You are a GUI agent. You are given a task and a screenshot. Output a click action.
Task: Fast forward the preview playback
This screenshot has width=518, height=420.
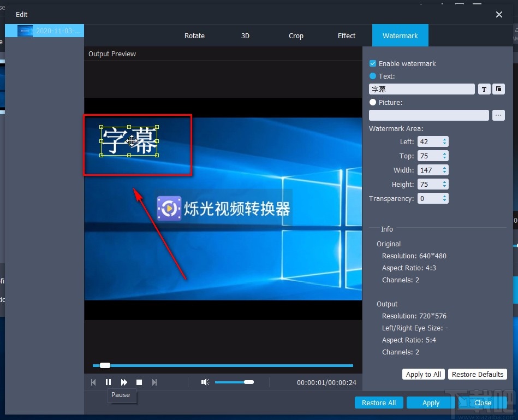pyautogui.click(x=124, y=382)
